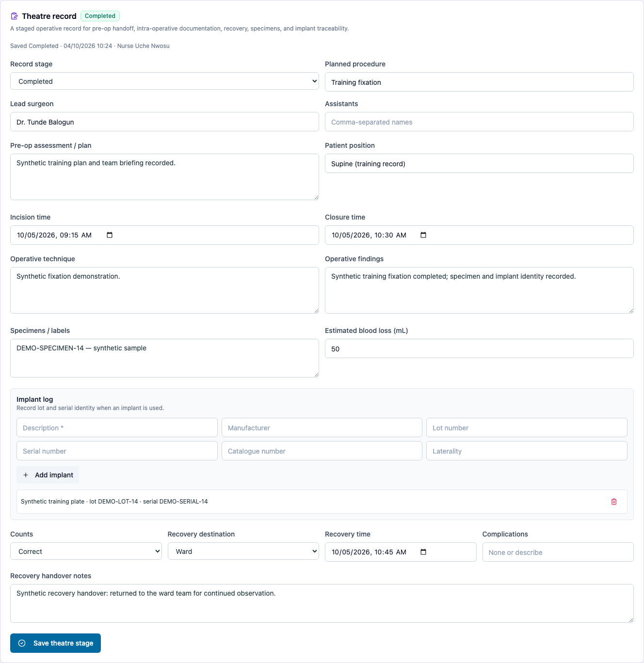This screenshot has height=663, width=644.
Task: Click the Patient position field
Action: 479,163
